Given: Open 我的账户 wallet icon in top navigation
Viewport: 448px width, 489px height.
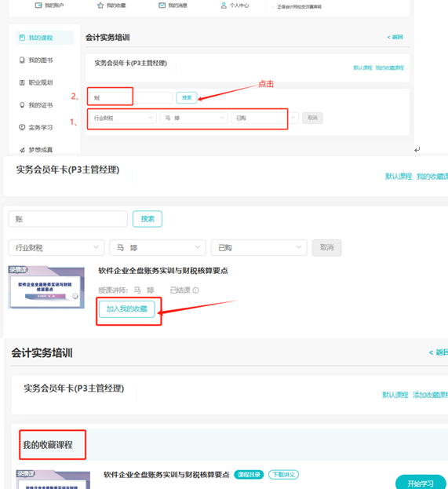Looking at the screenshot, I should [38, 5].
